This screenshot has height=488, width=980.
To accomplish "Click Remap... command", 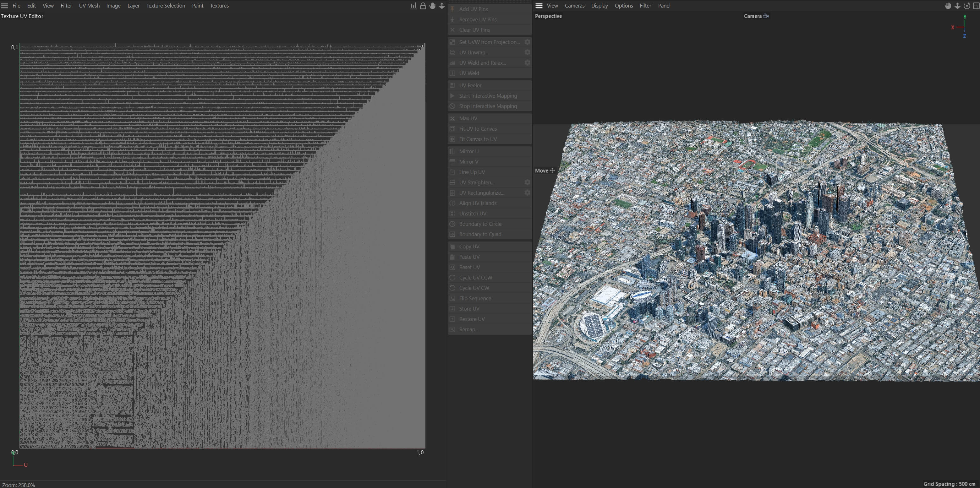I will (490, 329).
